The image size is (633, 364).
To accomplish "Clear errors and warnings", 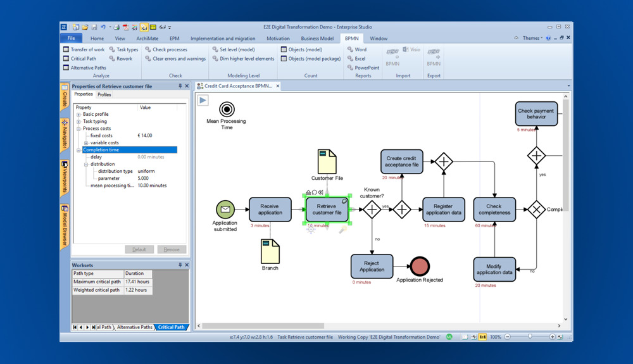I will pos(175,58).
